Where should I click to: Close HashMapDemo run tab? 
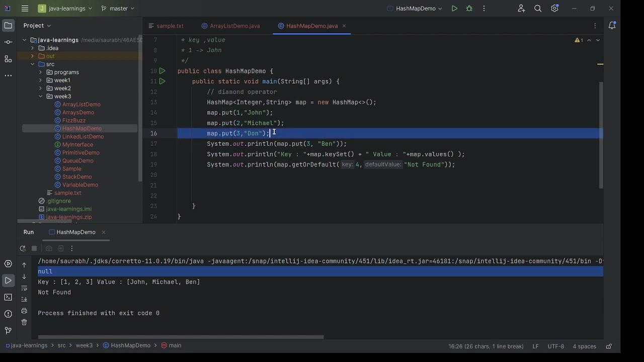click(x=104, y=232)
